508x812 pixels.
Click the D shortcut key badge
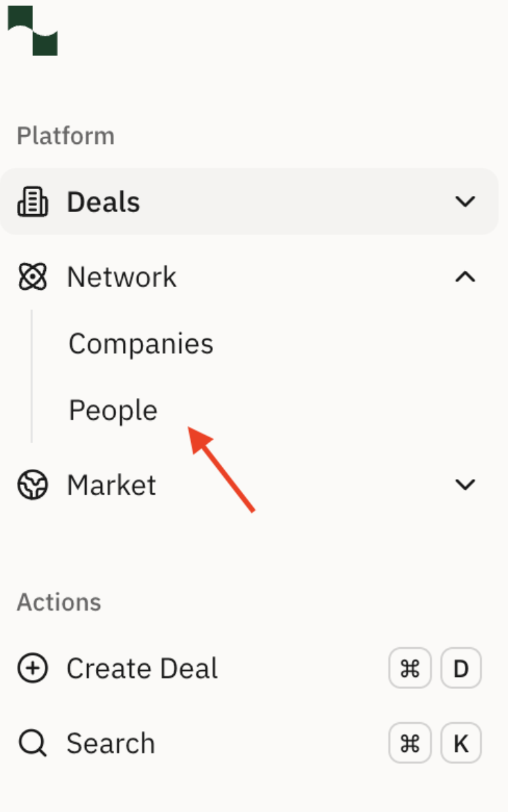point(461,669)
